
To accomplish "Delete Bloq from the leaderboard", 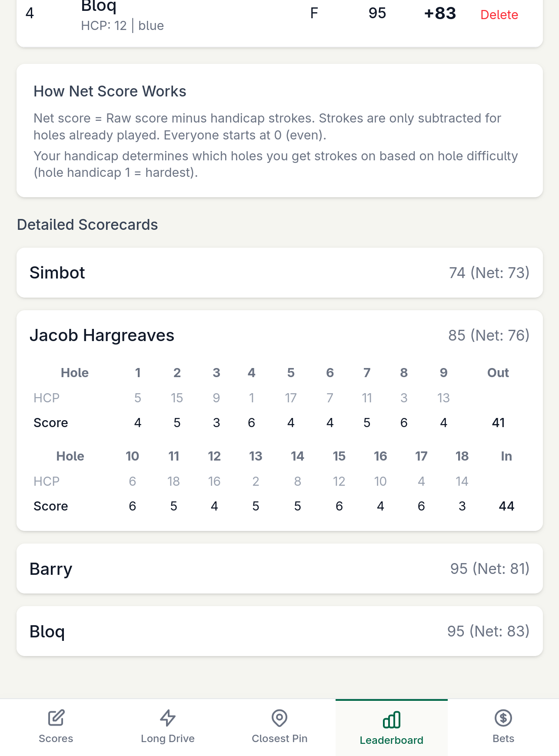I will click(x=499, y=15).
